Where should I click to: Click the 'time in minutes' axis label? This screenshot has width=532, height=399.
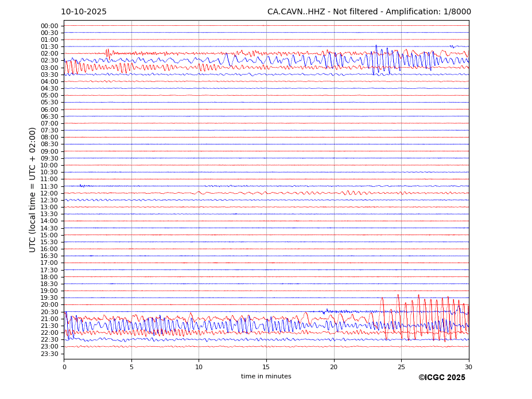[266, 377]
